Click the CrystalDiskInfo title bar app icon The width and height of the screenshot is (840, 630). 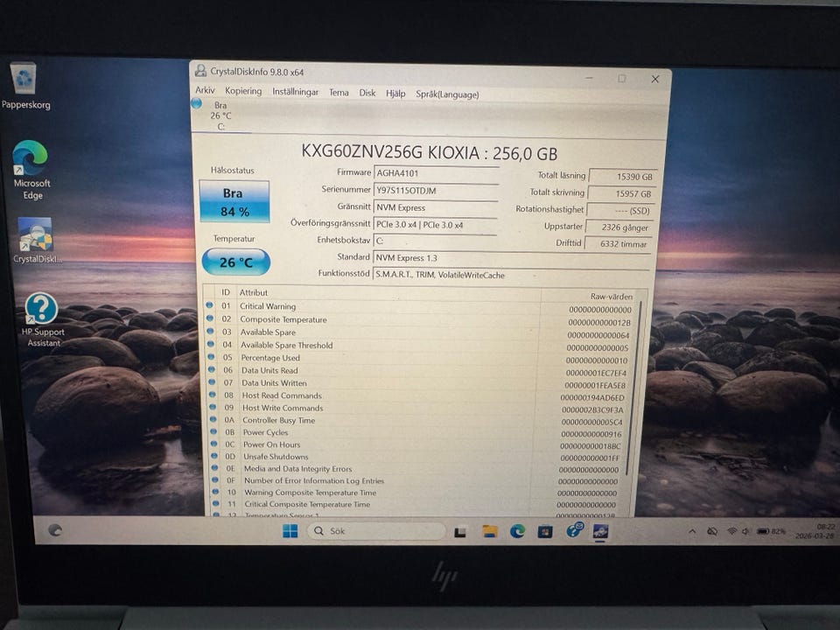click(x=201, y=71)
